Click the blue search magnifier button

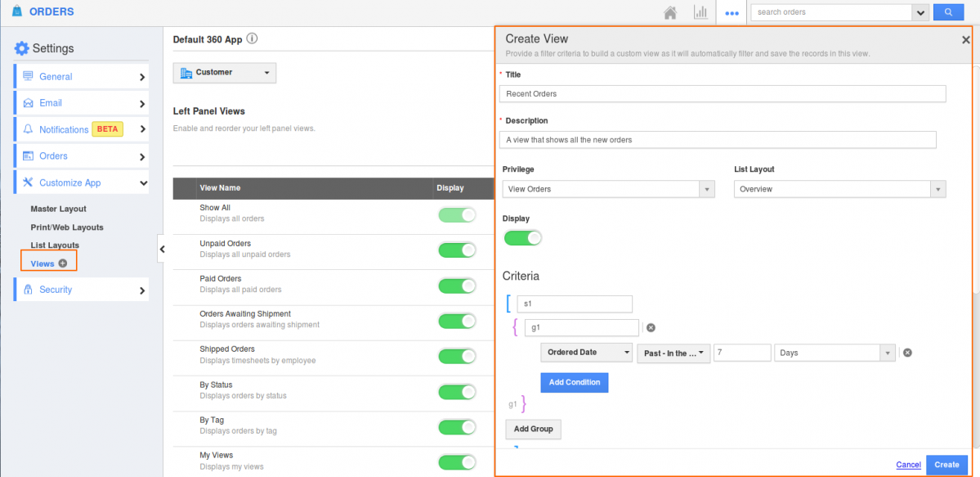coord(948,12)
